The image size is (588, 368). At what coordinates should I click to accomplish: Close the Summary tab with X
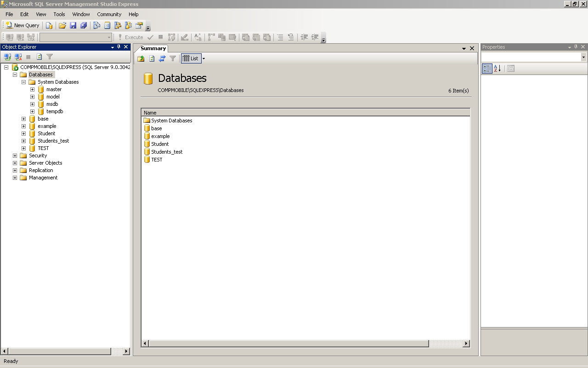472,48
